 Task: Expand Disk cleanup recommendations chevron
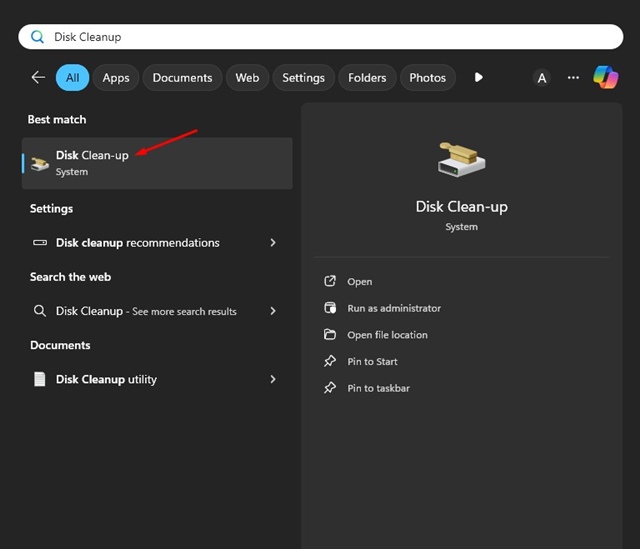[x=273, y=243]
